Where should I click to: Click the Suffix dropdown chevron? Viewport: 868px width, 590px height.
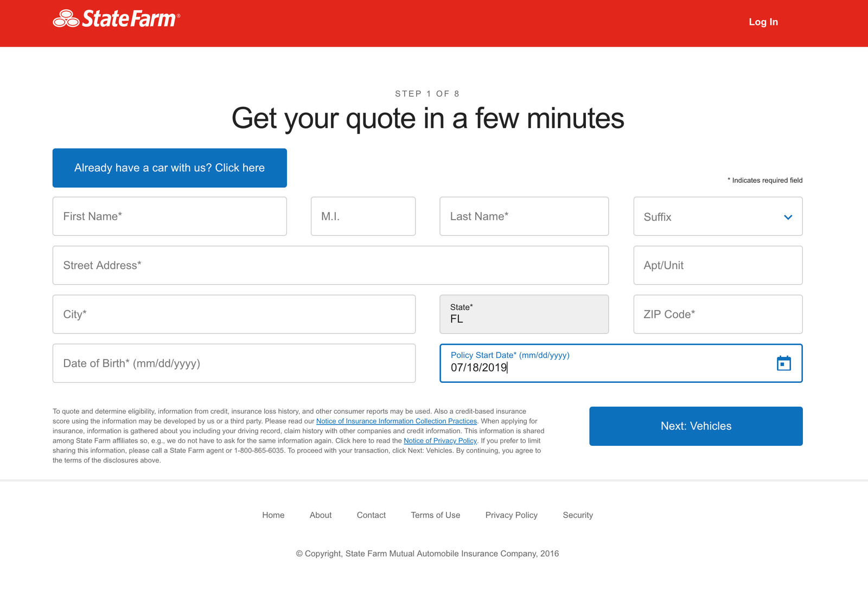(788, 217)
